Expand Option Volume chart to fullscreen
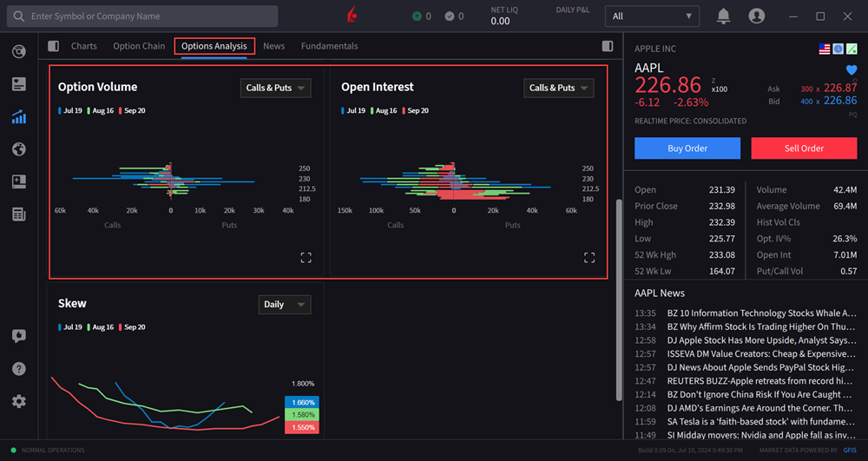Viewport: 868px width, 461px height. (x=306, y=257)
